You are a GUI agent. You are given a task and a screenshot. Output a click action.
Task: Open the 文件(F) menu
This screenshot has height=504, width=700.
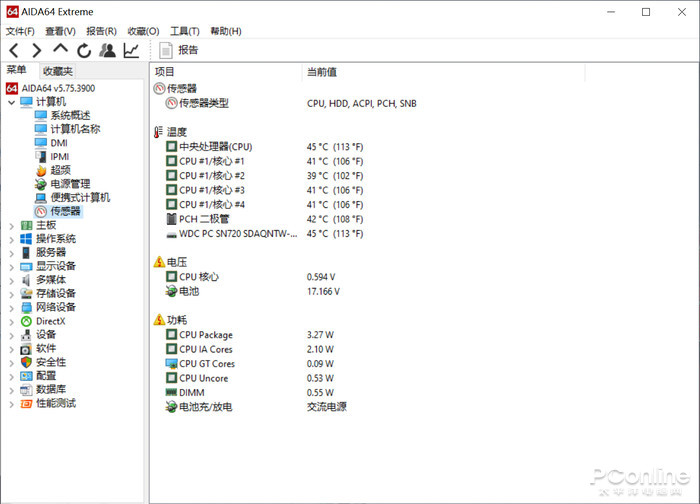click(x=20, y=31)
